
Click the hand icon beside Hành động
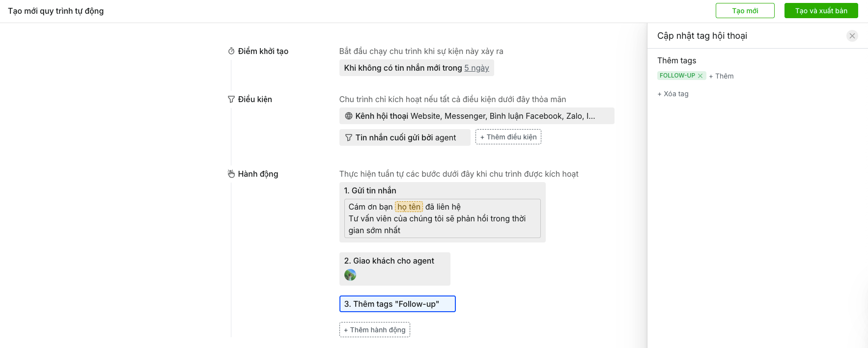point(231,174)
